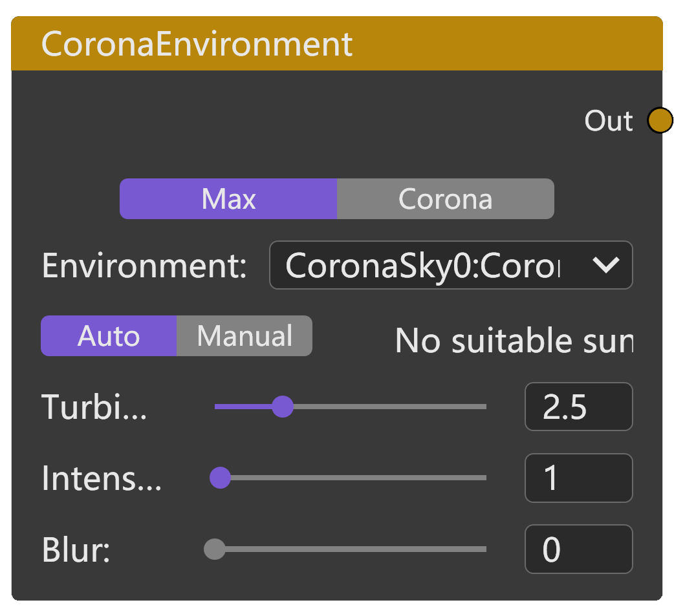This screenshot has width=674, height=616.
Task: Click the CoronaEnvironment node title bar
Action: 336,44
